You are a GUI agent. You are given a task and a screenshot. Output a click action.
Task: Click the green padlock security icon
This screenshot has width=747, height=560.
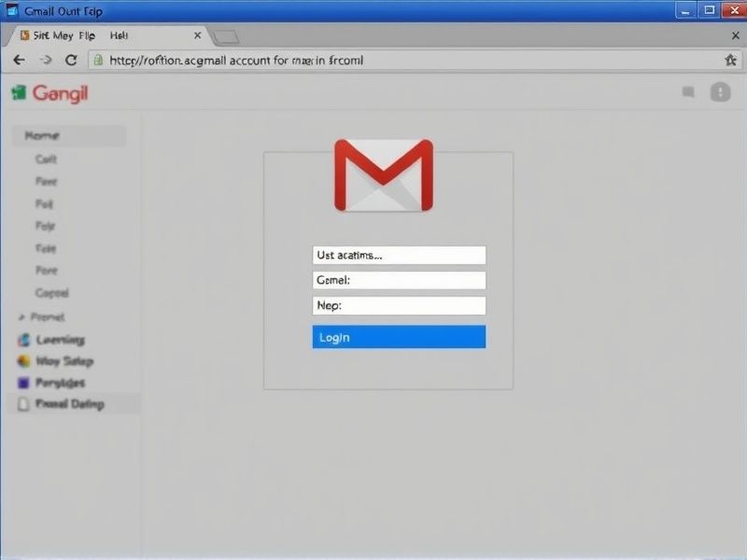98,60
